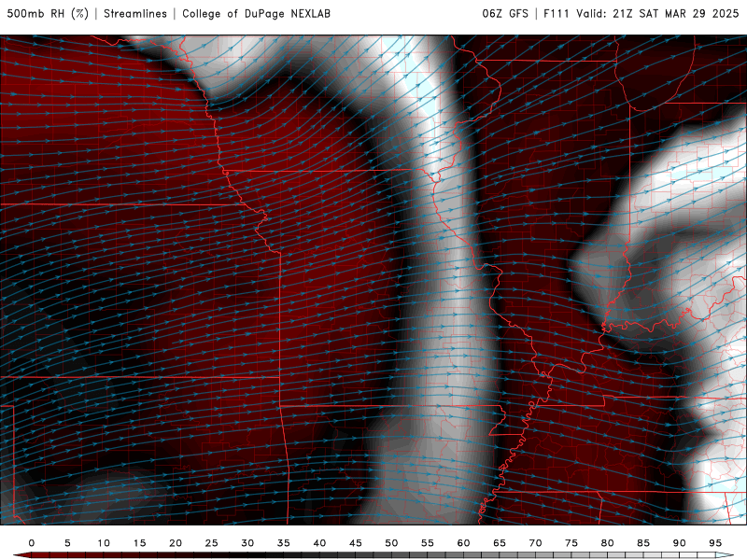Click the '85' label on the color scale
The height and width of the screenshot is (560, 747).
[x=643, y=543]
